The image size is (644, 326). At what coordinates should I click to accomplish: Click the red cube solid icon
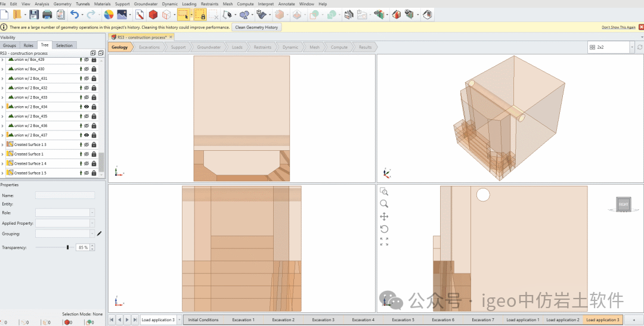pos(153,14)
